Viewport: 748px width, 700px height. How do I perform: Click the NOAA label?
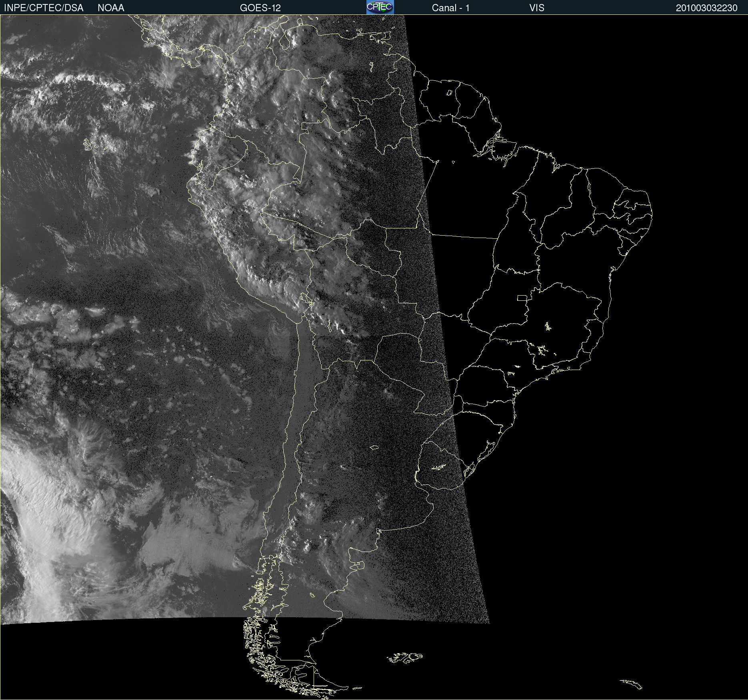click(x=111, y=8)
